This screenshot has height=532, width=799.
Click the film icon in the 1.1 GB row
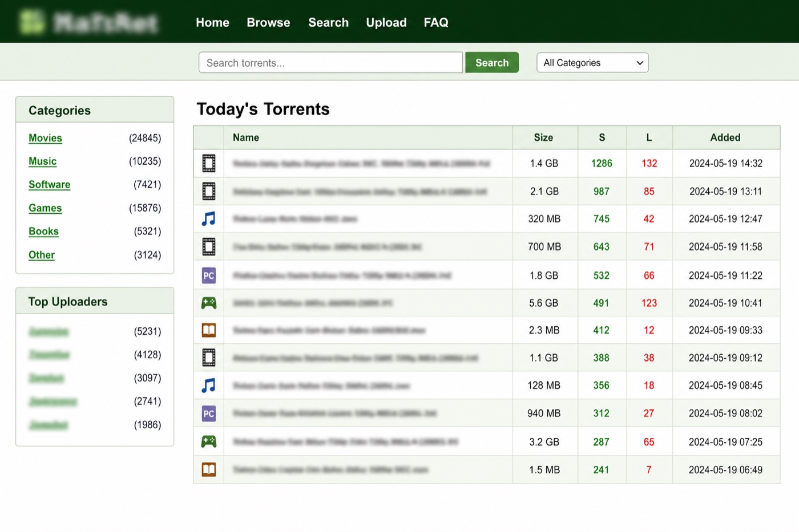209,358
